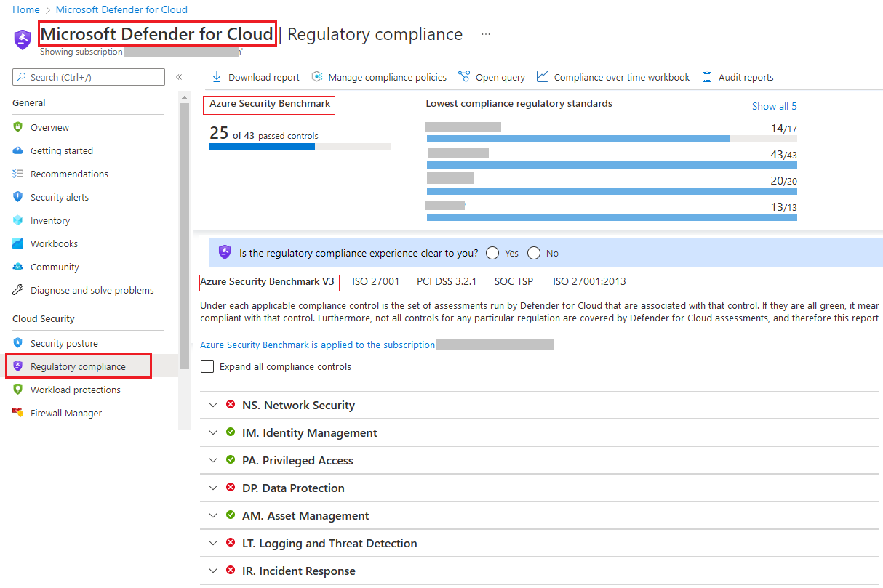Image resolution: width=883 pixels, height=588 pixels.
Task: Open Regulatory compliance in sidebar menu
Action: point(79,366)
